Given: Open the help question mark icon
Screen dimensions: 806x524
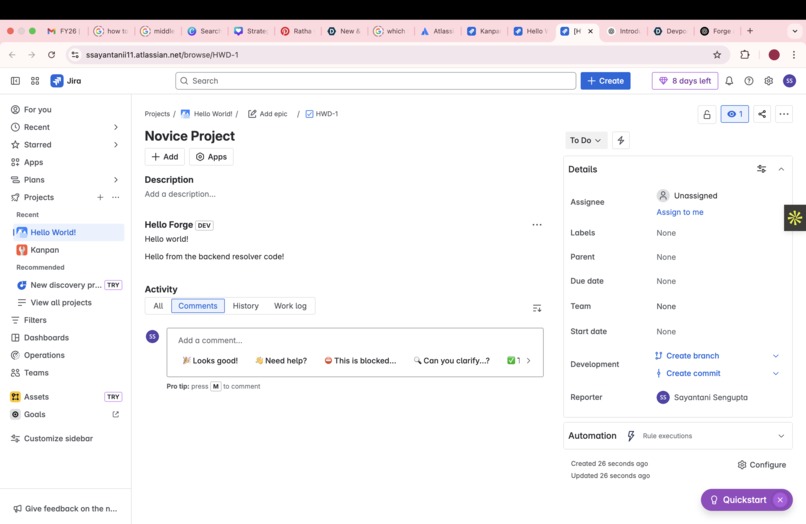Looking at the screenshot, I should (749, 81).
